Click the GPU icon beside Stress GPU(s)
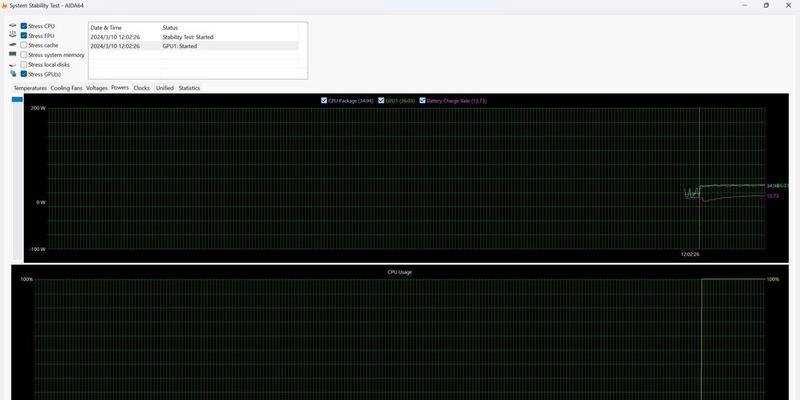The width and height of the screenshot is (800, 400). coord(13,74)
